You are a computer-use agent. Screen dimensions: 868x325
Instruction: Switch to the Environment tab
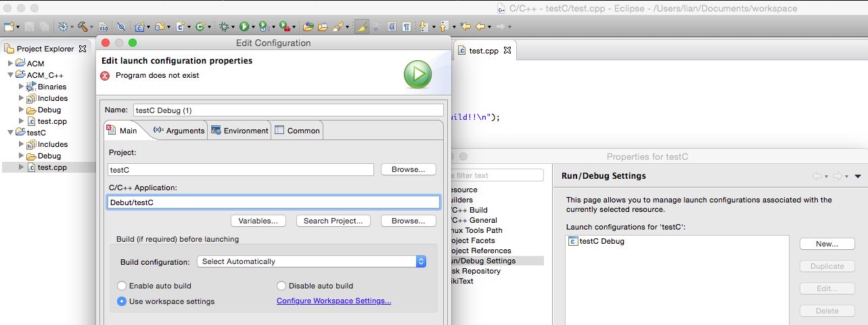(x=239, y=131)
